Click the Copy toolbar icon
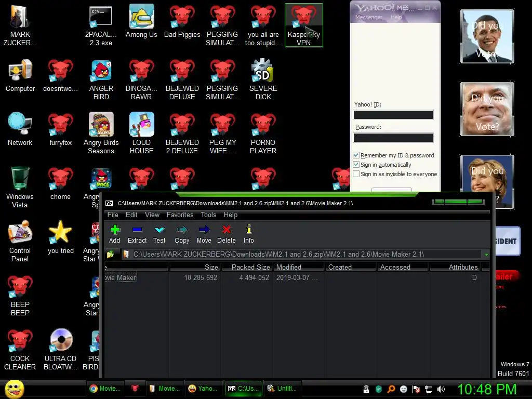This screenshot has width=532, height=399. tap(182, 234)
